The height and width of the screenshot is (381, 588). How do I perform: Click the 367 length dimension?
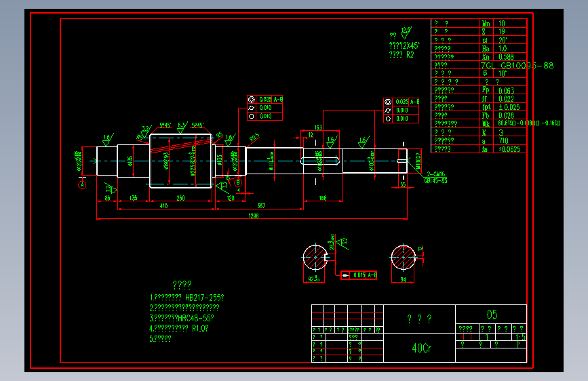261,206
